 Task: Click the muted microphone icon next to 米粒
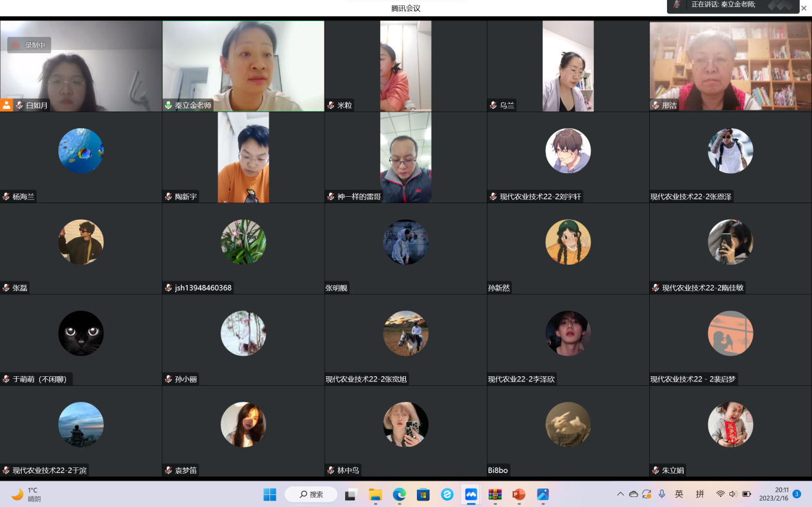(331, 105)
